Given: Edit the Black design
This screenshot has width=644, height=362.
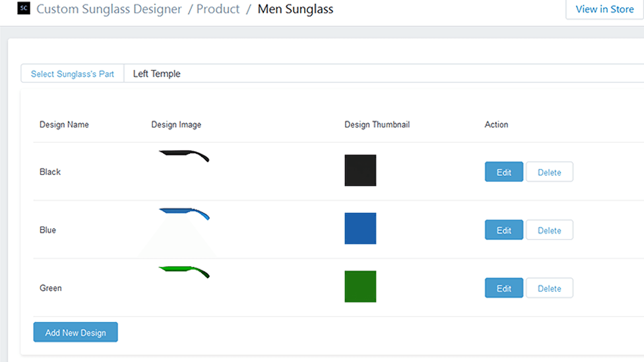Looking at the screenshot, I should (504, 172).
